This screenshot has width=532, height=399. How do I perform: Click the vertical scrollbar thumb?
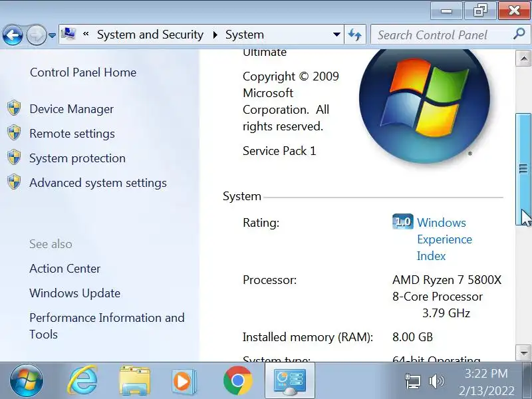click(523, 170)
